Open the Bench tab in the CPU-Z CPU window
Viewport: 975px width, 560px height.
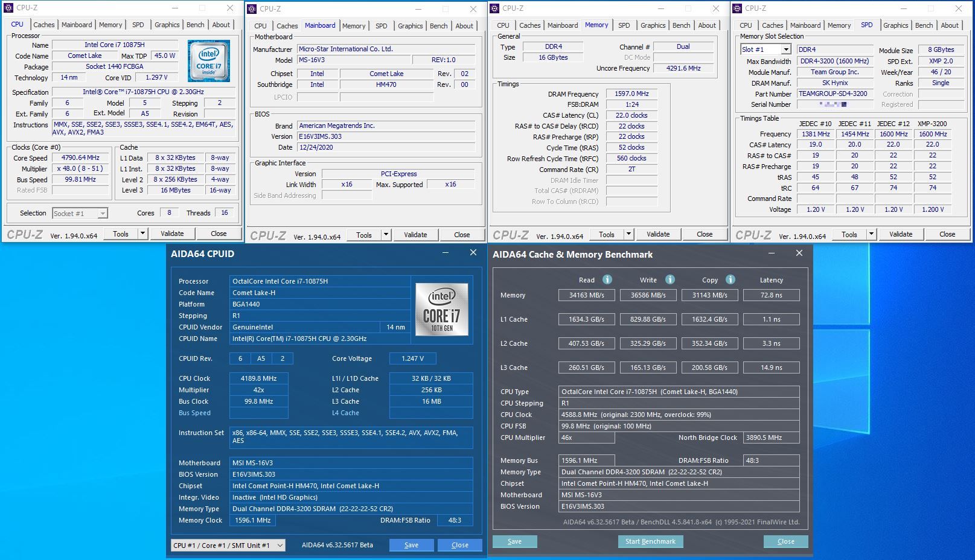click(195, 25)
